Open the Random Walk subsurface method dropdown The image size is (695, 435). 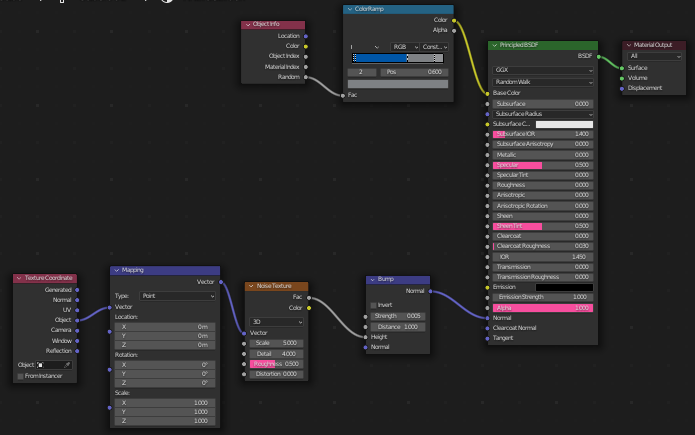(543, 82)
